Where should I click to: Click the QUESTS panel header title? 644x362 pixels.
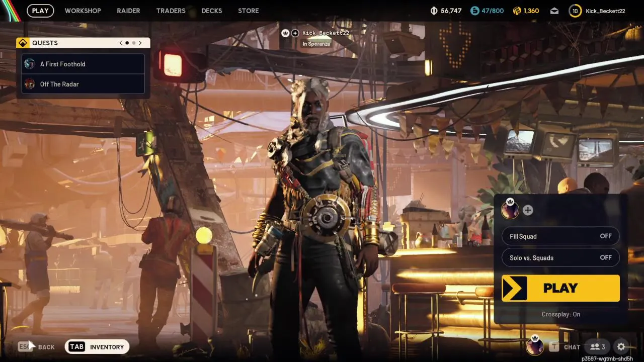[x=45, y=43]
